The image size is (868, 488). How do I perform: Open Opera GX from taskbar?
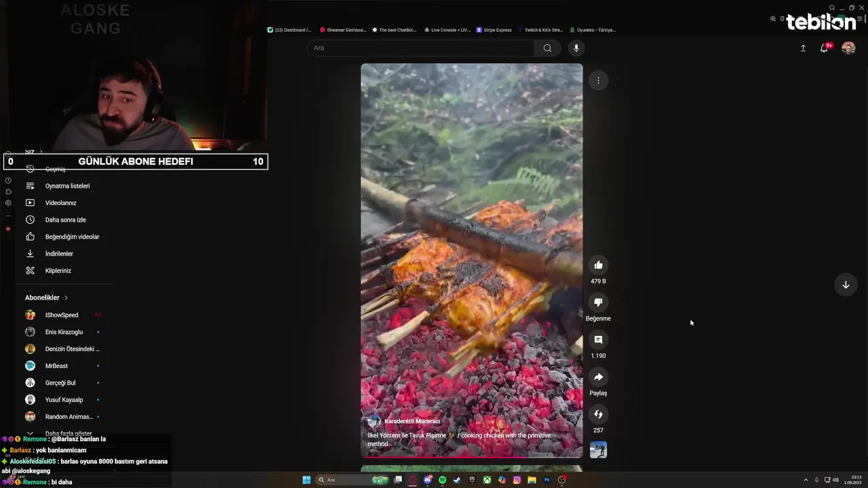point(413,480)
